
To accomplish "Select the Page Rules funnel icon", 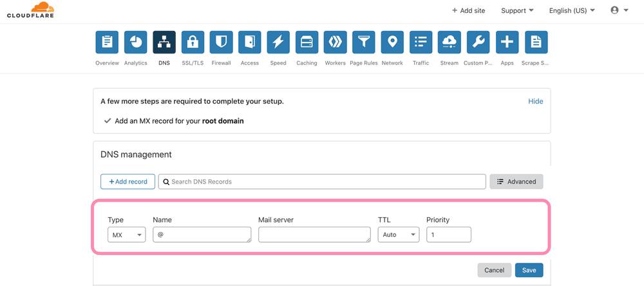I will [x=364, y=43].
